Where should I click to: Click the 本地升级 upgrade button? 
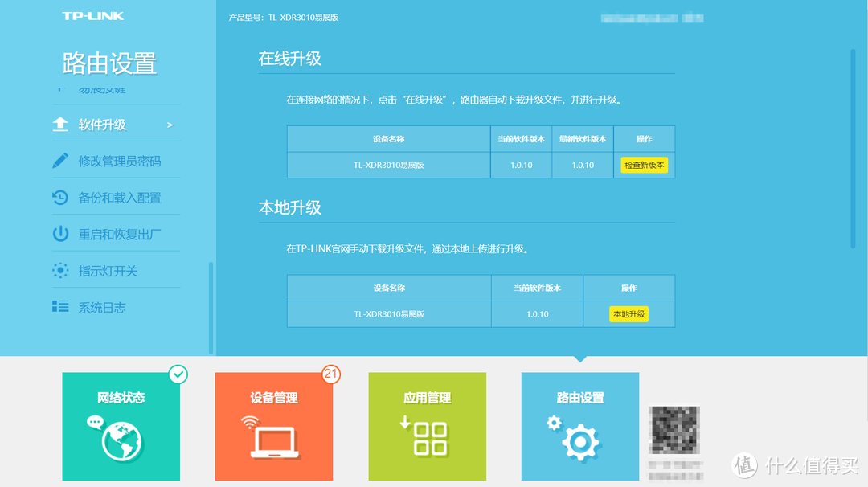click(x=628, y=313)
